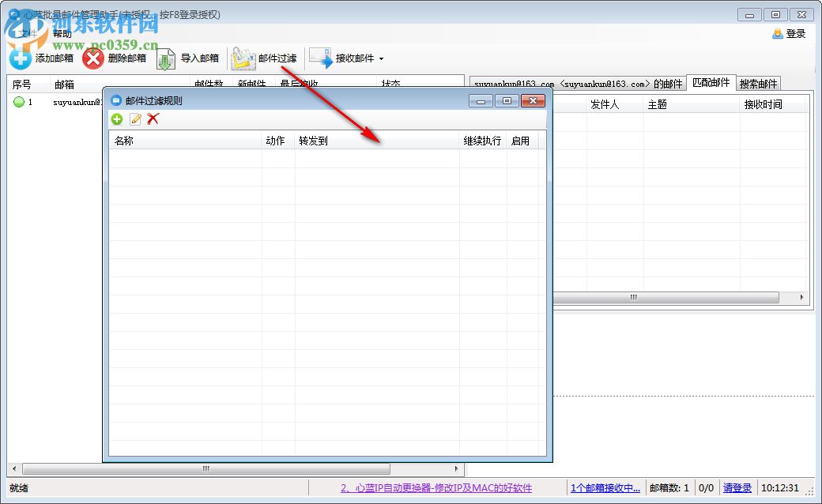Click the 就绪 status text
This screenshot has height=504, width=822.
point(19,487)
